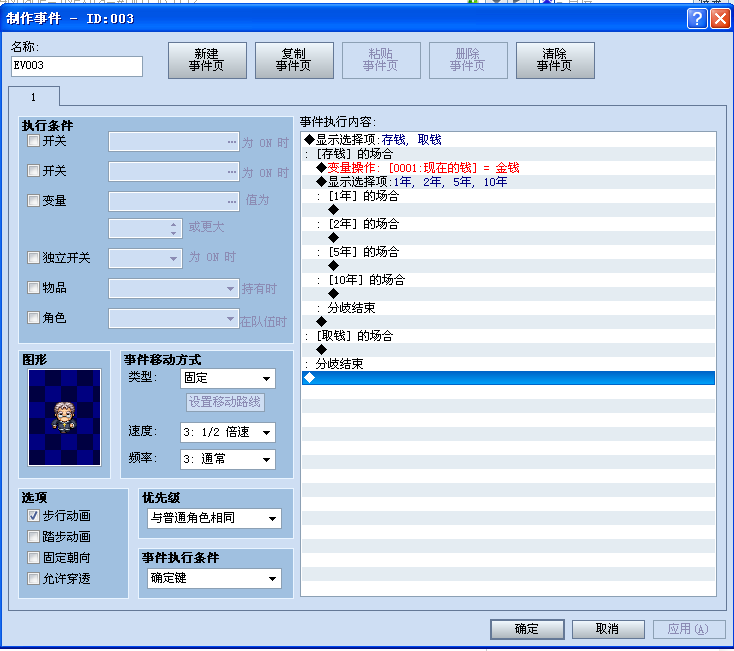Enable the 角色 condition checkbox
The width and height of the screenshot is (734, 651).
tap(33, 318)
